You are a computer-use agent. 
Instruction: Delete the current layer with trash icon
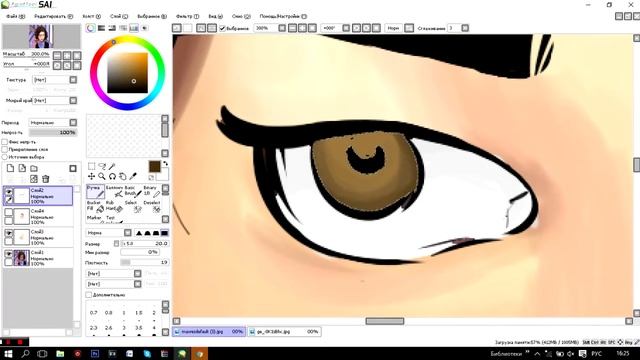click(46, 179)
